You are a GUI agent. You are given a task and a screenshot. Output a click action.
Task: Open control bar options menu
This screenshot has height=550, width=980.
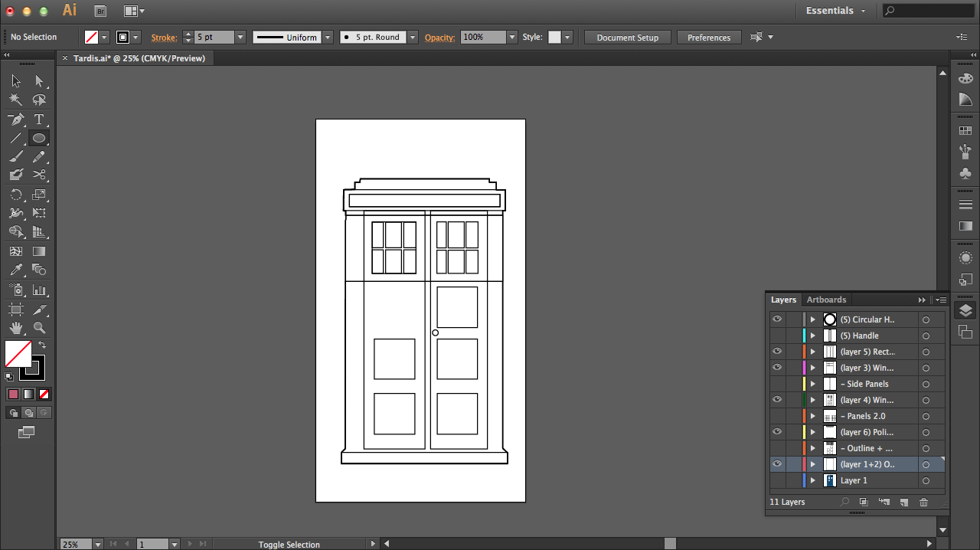coord(962,37)
